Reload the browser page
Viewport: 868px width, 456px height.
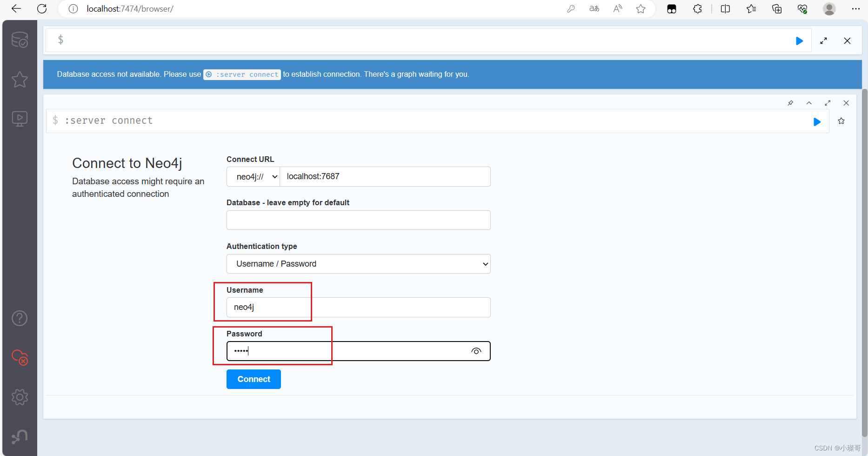pyautogui.click(x=42, y=9)
